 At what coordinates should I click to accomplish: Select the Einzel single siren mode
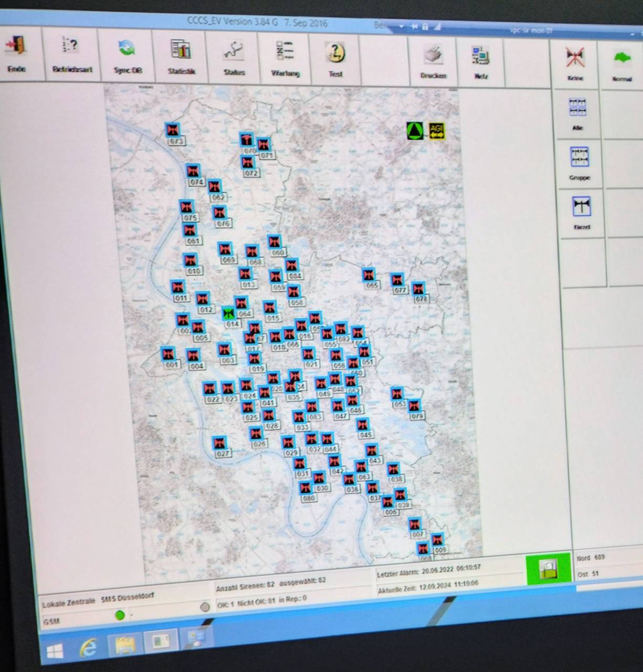coord(582,207)
